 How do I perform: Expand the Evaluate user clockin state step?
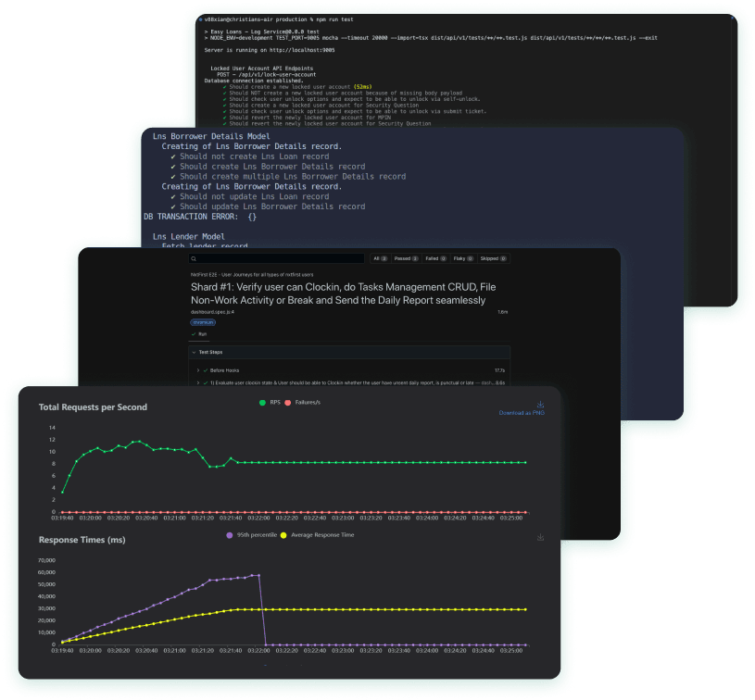point(349,383)
